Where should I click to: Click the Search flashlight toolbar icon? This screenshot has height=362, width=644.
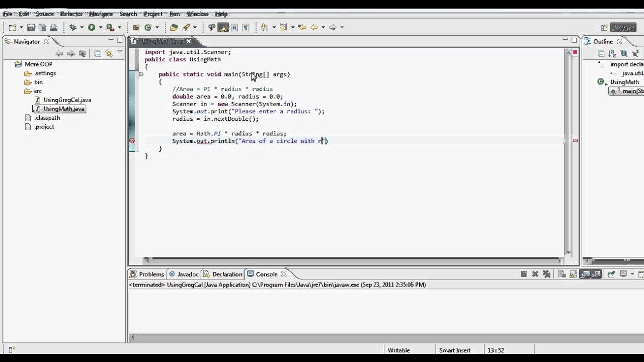click(186, 28)
